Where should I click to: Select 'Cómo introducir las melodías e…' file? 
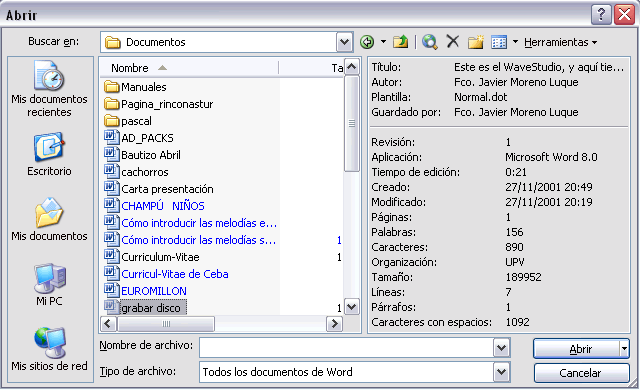[191, 223]
